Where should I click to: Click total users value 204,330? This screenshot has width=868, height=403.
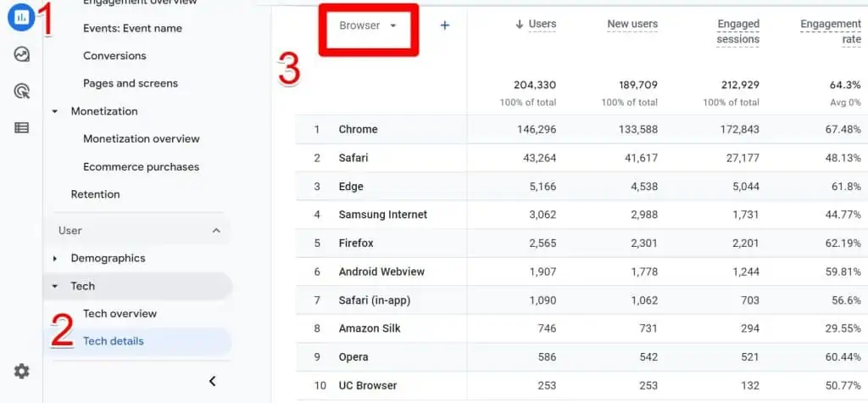pyautogui.click(x=535, y=86)
